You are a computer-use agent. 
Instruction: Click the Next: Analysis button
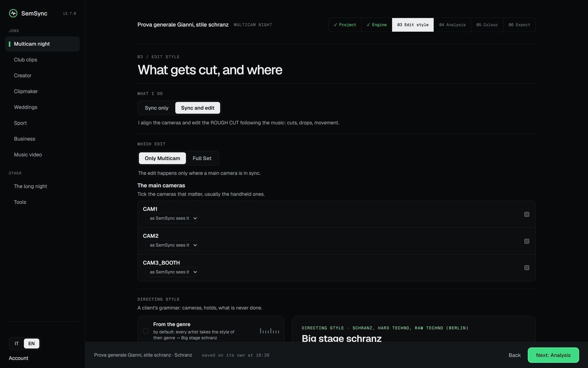pyautogui.click(x=553, y=355)
